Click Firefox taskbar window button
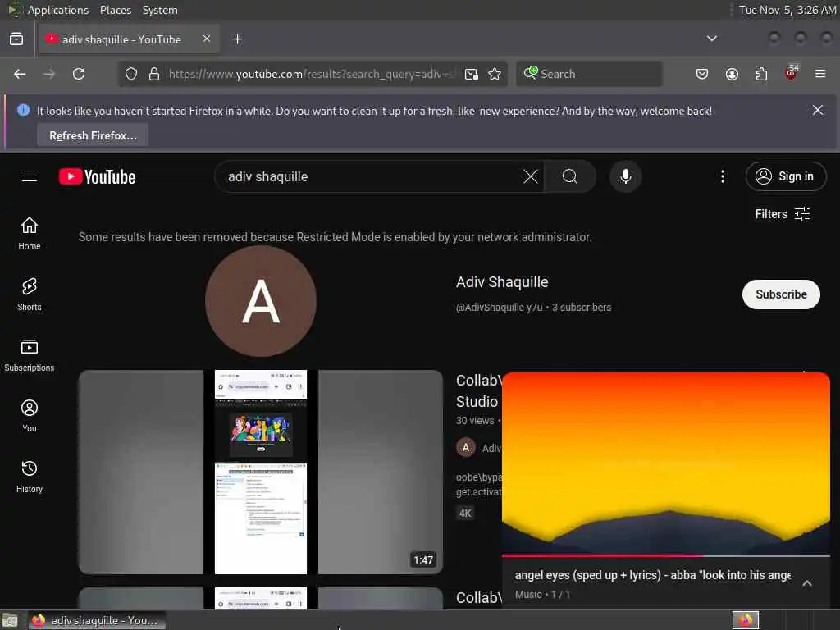840x630 pixels. point(97,620)
